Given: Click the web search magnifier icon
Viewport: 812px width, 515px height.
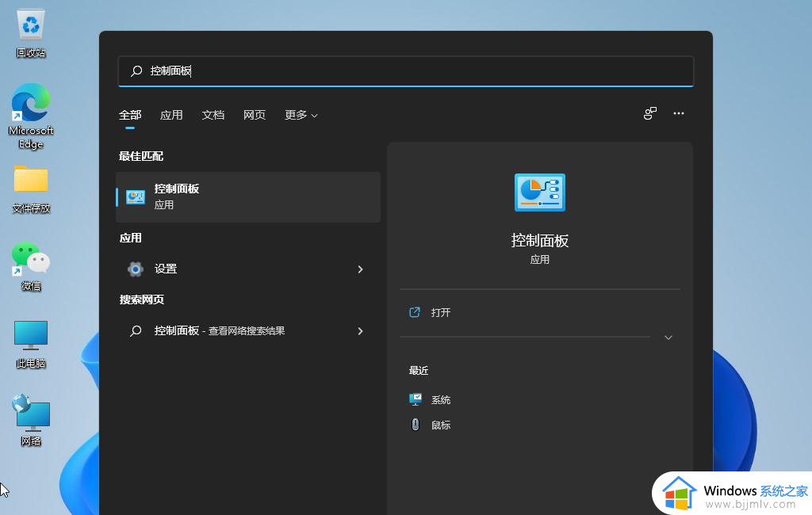Looking at the screenshot, I should coord(136,330).
